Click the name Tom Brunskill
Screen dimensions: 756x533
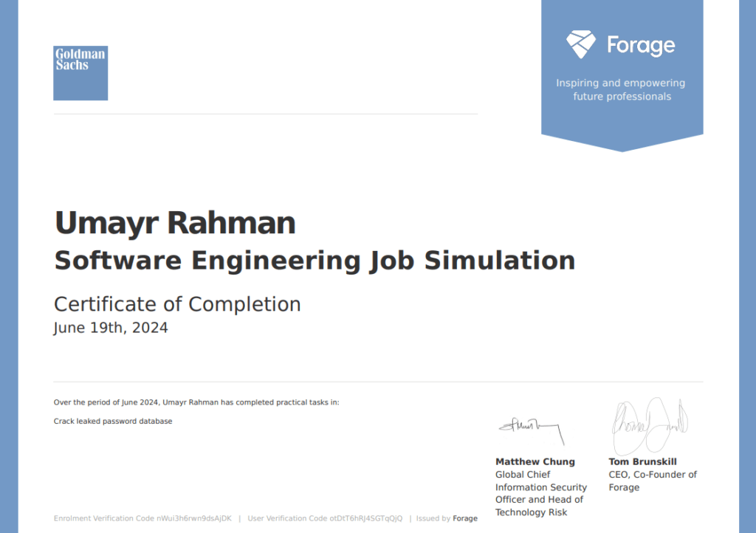(642, 461)
